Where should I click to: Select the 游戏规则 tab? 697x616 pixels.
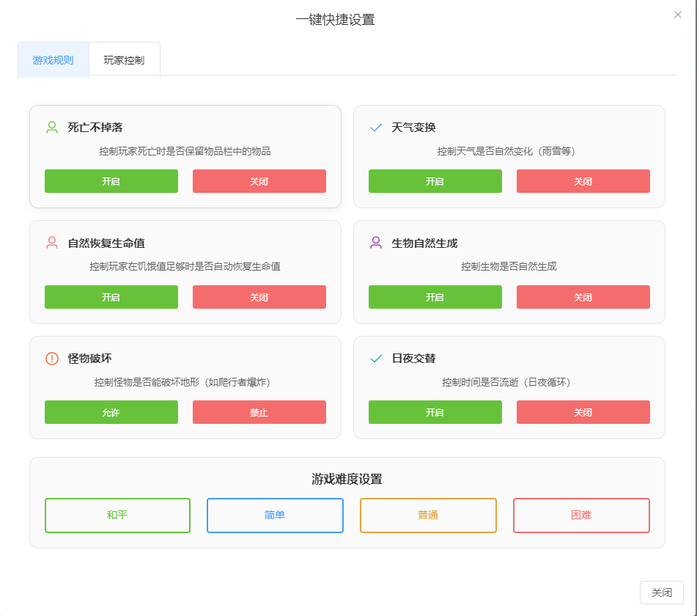click(53, 60)
